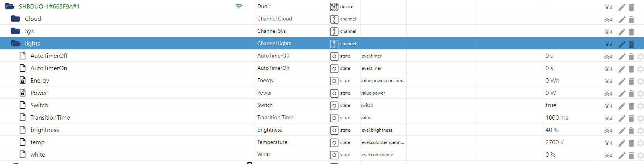Open custom settings gear for the Energy state

click(640, 81)
